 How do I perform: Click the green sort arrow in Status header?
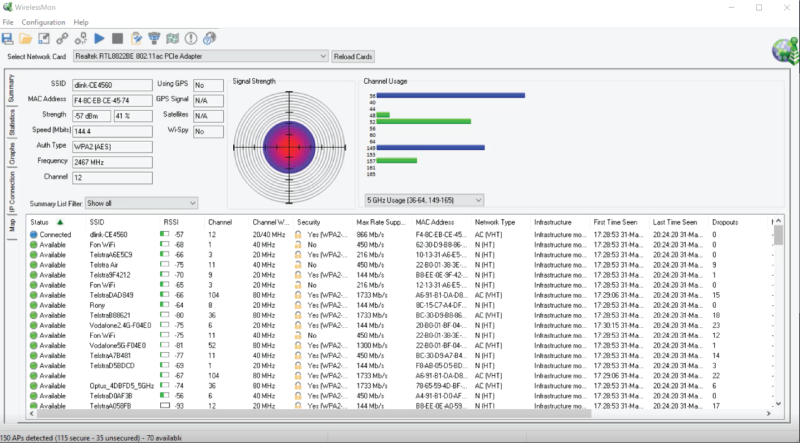[60, 222]
